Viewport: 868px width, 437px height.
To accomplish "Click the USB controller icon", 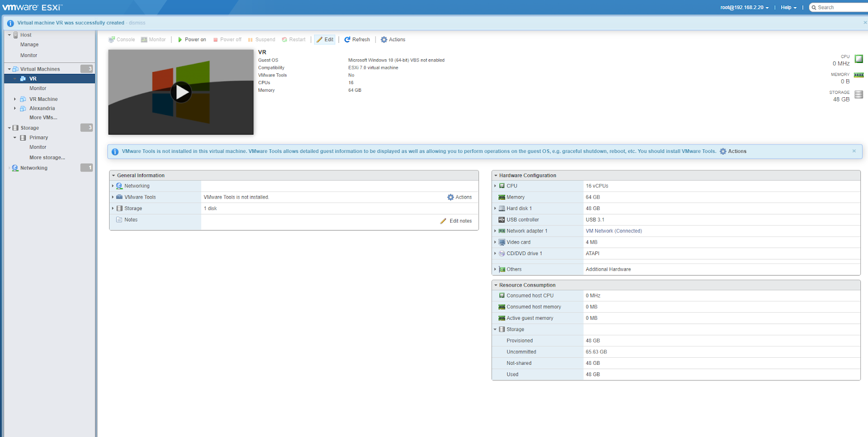I will pos(502,220).
